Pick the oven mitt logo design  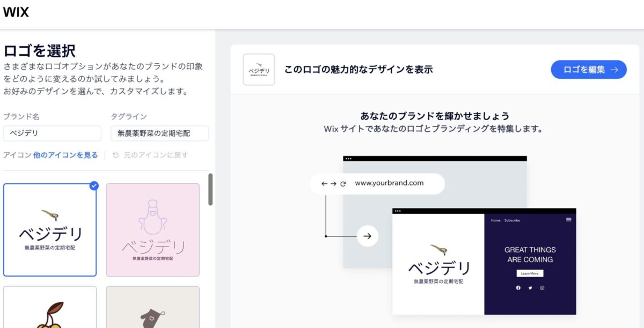[x=153, y=307]
